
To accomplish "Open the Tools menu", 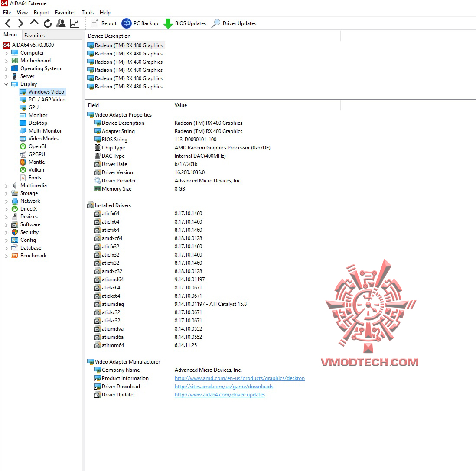I will click(x=88, y=13).
